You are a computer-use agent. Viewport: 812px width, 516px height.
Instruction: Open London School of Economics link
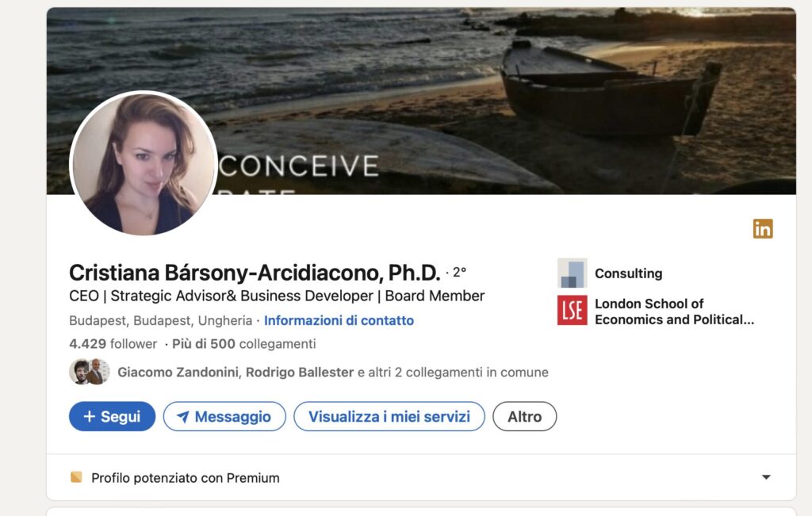click(673, 312)
